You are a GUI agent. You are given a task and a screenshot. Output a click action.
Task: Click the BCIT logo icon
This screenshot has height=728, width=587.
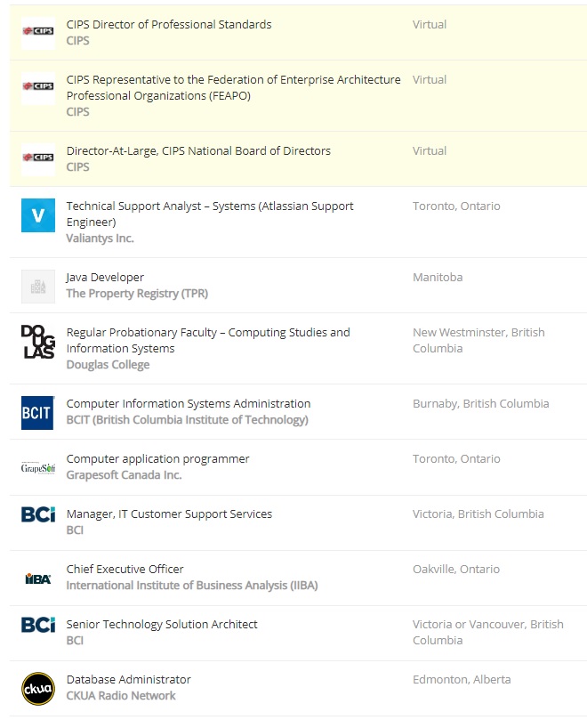(38, 413)
